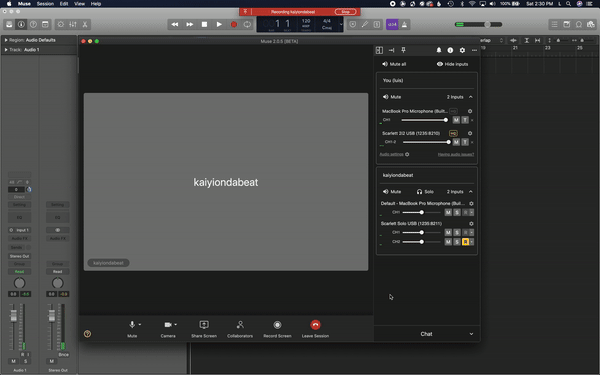Viewport: 600px width, 375px height.
Task: Toggle the yellow R on Scarlett Solo CH2
Action: click(465, 242)
